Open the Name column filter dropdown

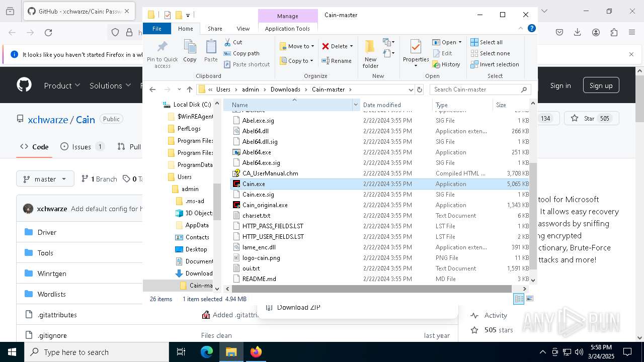[356, 105]
